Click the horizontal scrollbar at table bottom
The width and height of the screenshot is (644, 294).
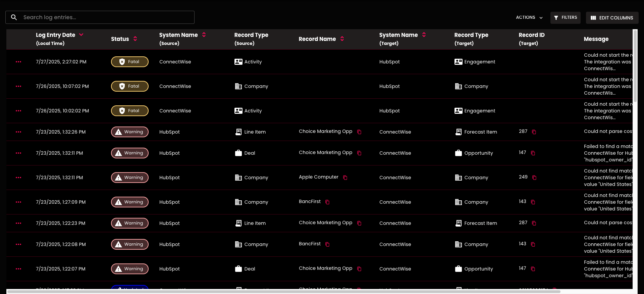point(283,291)
